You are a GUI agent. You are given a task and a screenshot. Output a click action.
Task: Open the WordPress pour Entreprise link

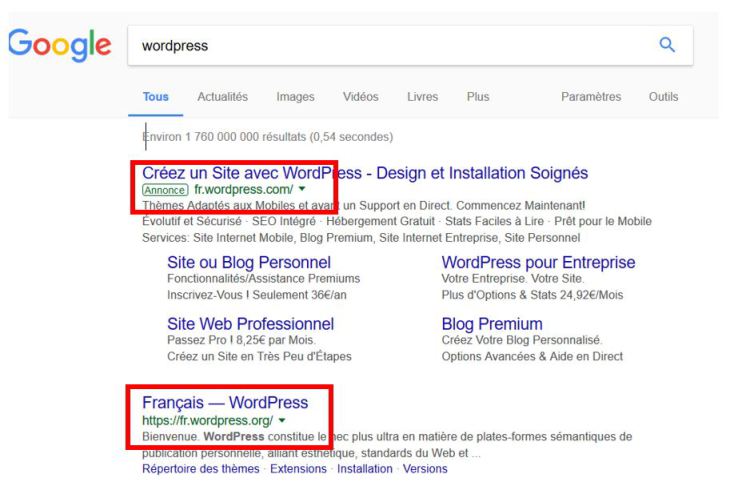coord(538,263)
